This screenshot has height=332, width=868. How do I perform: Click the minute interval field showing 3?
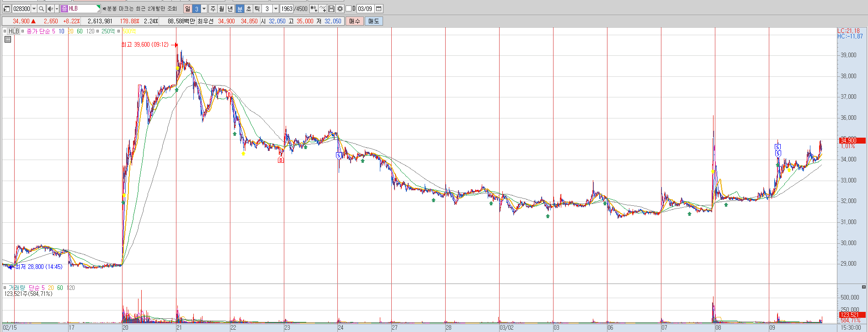pos(267,9)
